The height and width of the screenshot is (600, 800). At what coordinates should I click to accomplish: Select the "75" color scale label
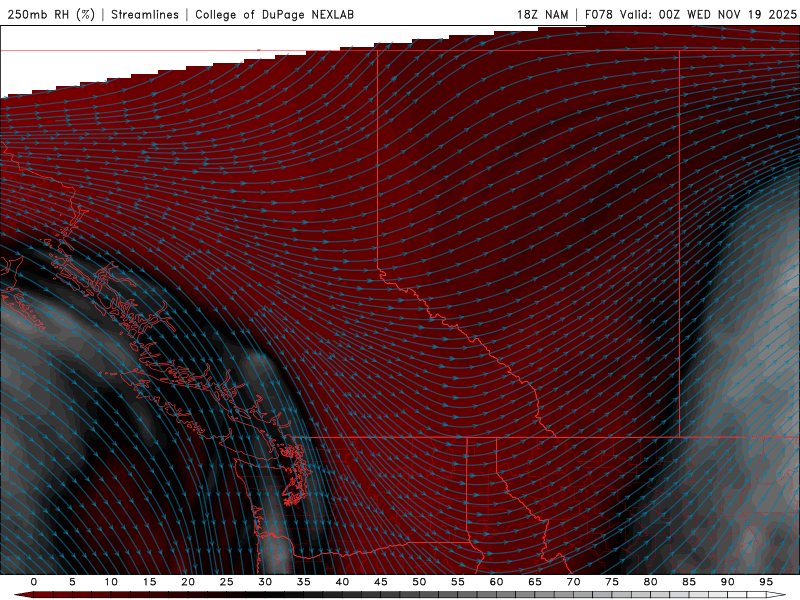click(612, 582)
